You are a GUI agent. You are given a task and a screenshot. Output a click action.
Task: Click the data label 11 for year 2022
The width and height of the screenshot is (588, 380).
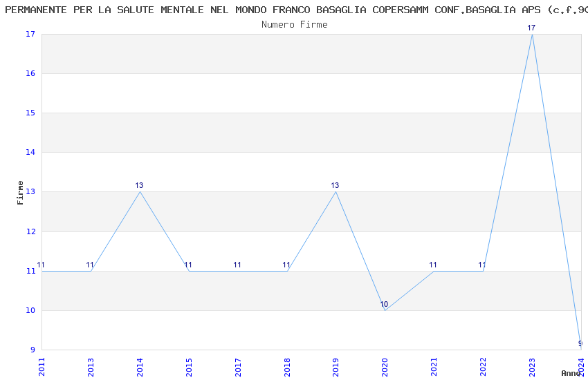tap(482, 265)
